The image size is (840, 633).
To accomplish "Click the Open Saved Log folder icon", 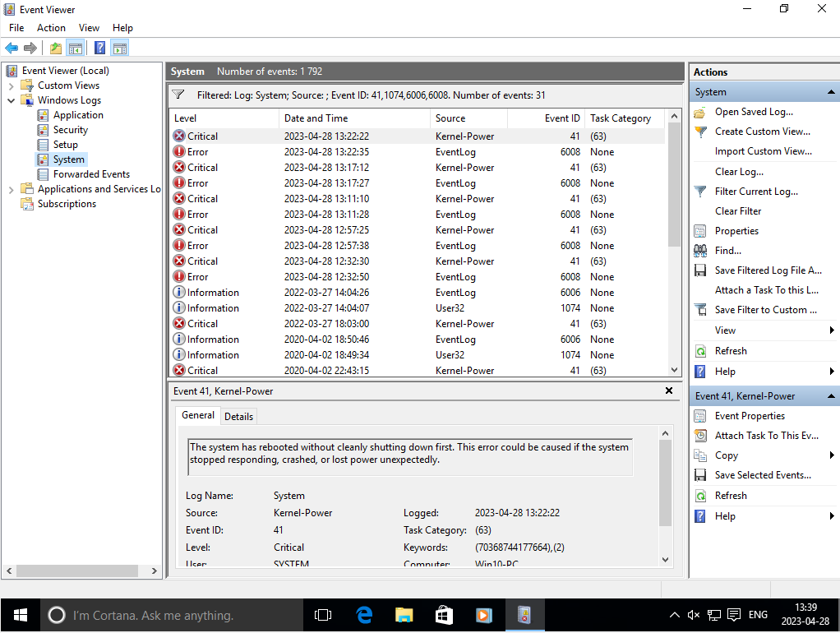I will 700,113.
